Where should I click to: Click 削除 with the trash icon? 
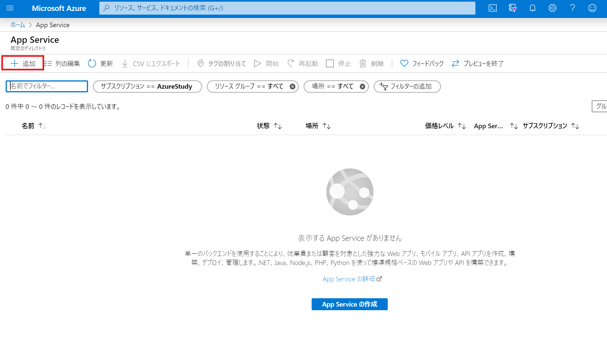[x=372, y=63]
